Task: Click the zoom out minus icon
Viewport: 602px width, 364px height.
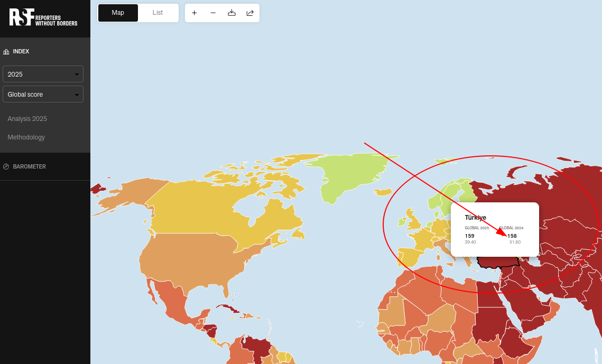Action: 213,13
